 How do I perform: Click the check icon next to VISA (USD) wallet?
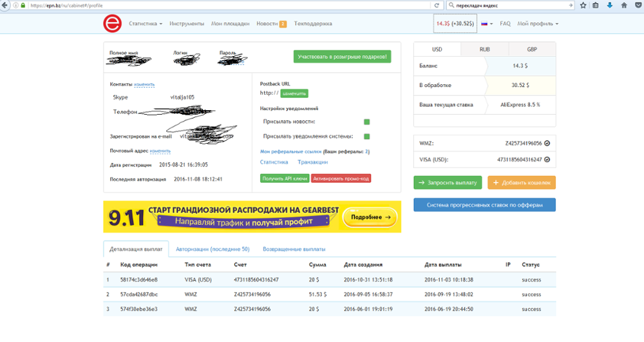(547, 159)
